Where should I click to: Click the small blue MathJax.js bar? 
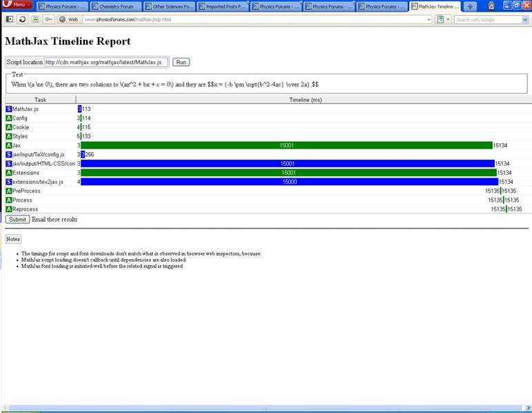[x=79, y=109]
